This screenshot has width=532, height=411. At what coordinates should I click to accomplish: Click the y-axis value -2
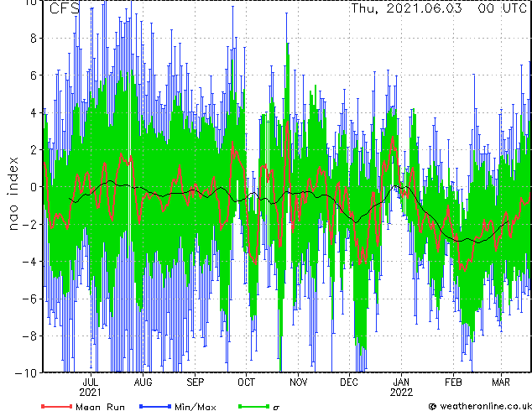[x=29, y=224]
